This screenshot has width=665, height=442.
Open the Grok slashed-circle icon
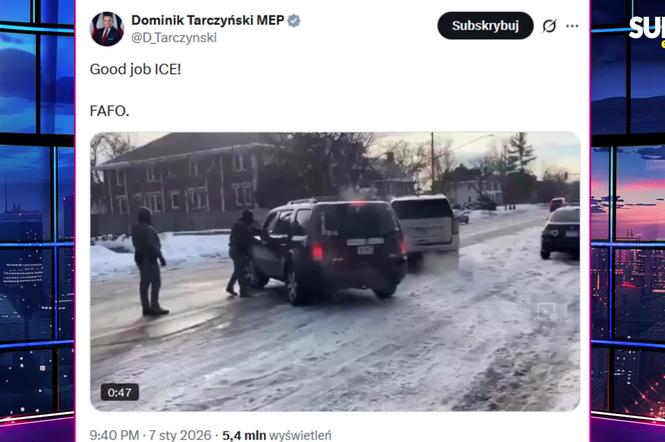tap(549, 26)
